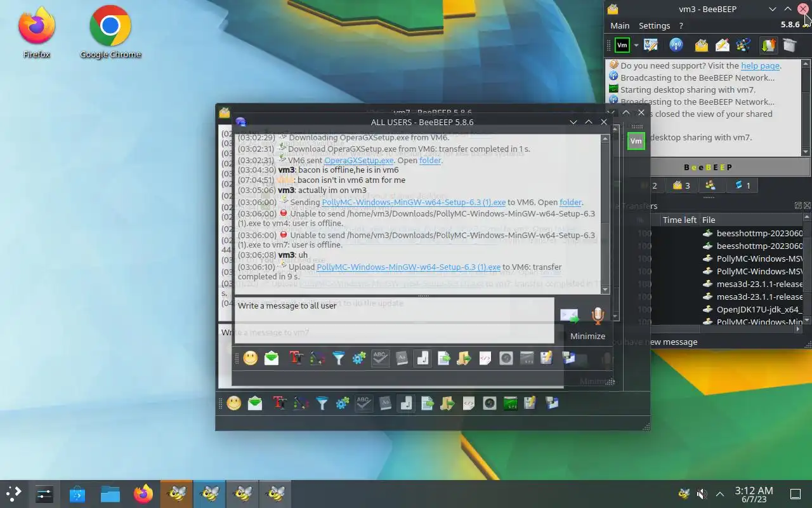This screenshot has width=812, height=508.
Task: Toggle word completion in vm7 chat toolbar
Action: (385, 403)
